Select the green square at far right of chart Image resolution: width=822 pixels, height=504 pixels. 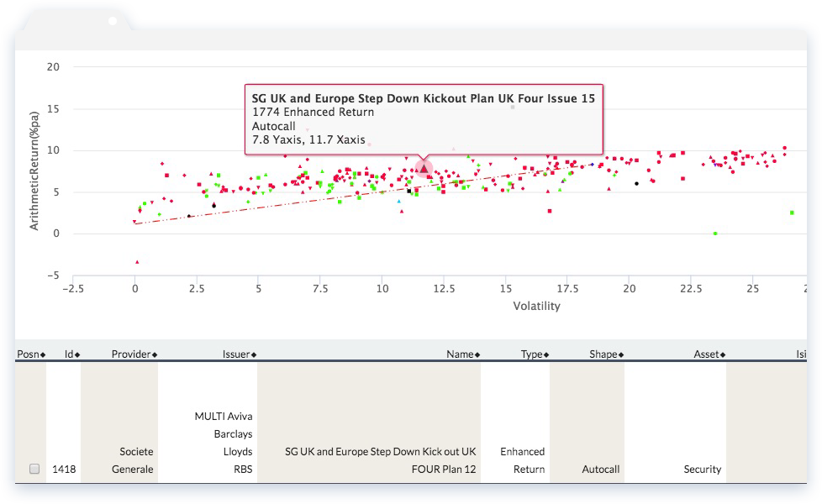(792, 213)
